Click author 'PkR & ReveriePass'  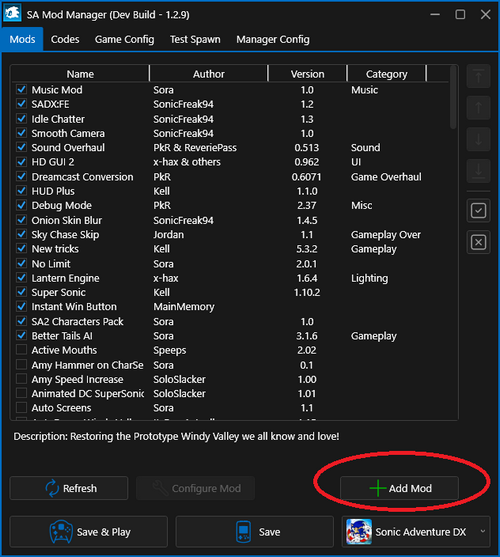(x=195, y=147)
